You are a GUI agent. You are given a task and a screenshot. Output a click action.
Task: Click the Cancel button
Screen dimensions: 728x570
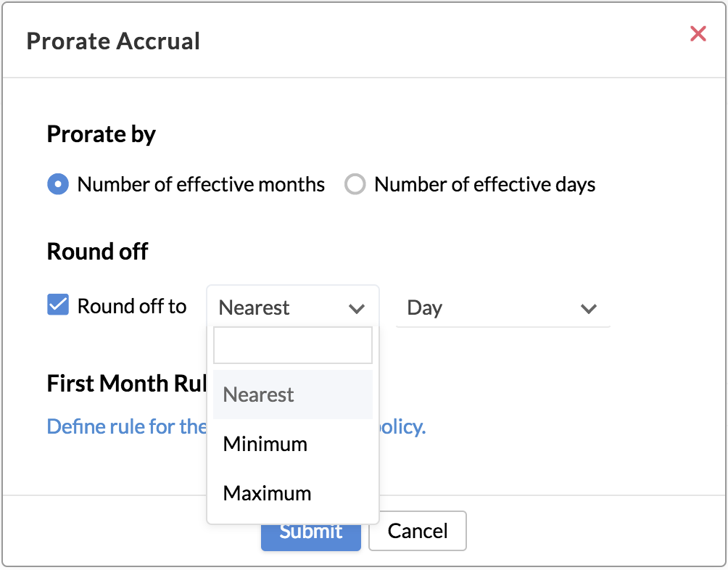[x=417, y=531]
